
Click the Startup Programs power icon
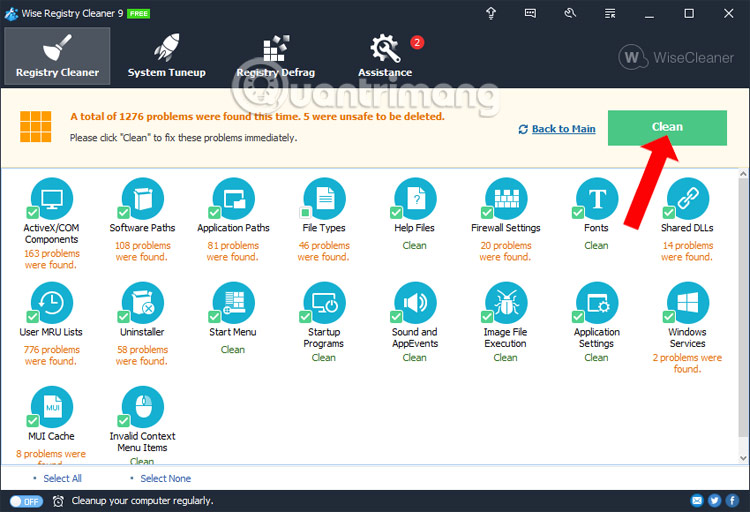(x=325, y=302)
